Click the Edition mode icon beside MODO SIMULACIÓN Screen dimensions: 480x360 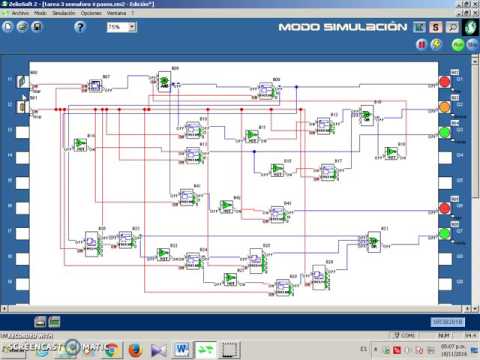419,27
